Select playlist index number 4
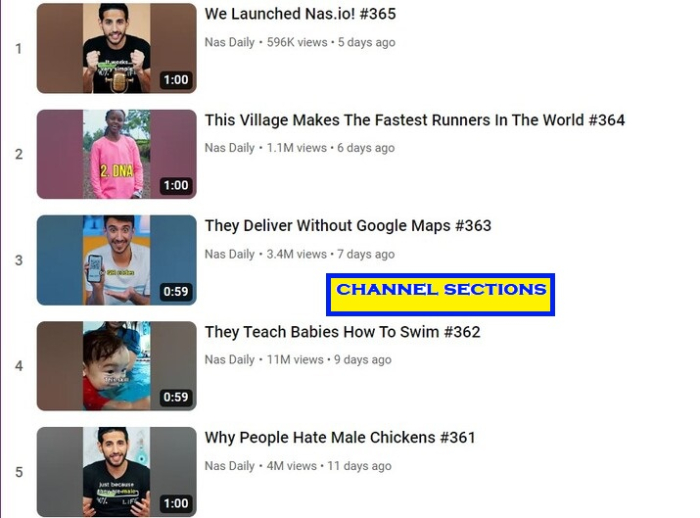Image resolution: width=700 pixels, height=518 pixels. 19,366
